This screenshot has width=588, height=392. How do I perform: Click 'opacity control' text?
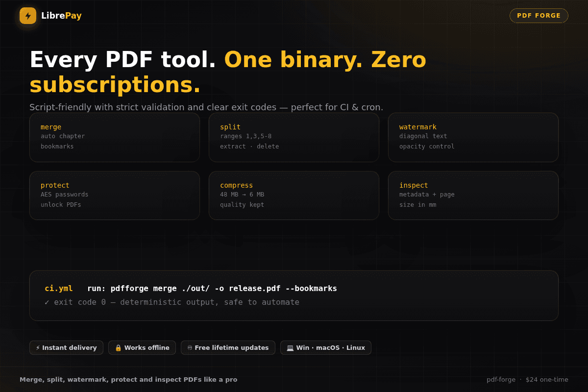click(x=427, y=147)
